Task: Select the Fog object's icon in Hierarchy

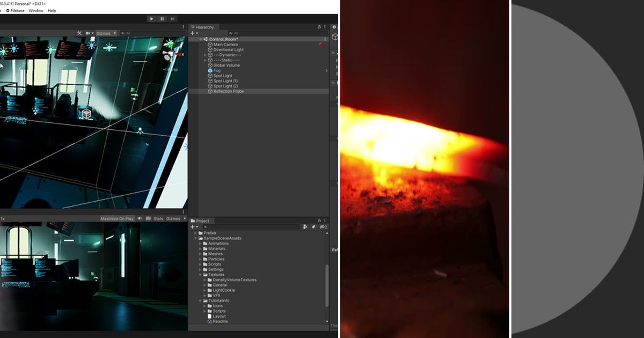Action: [210, 71]
